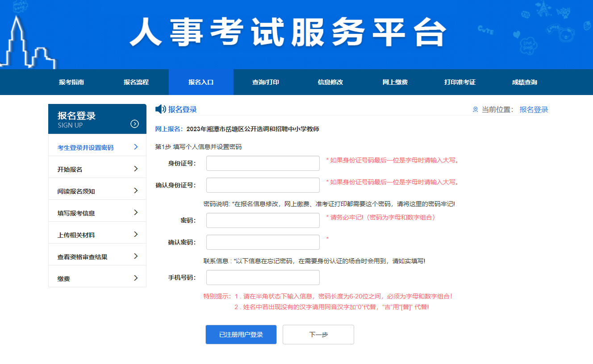
Task: Click the 报名登录 breadcrumb link
Action: pos(534,110)
